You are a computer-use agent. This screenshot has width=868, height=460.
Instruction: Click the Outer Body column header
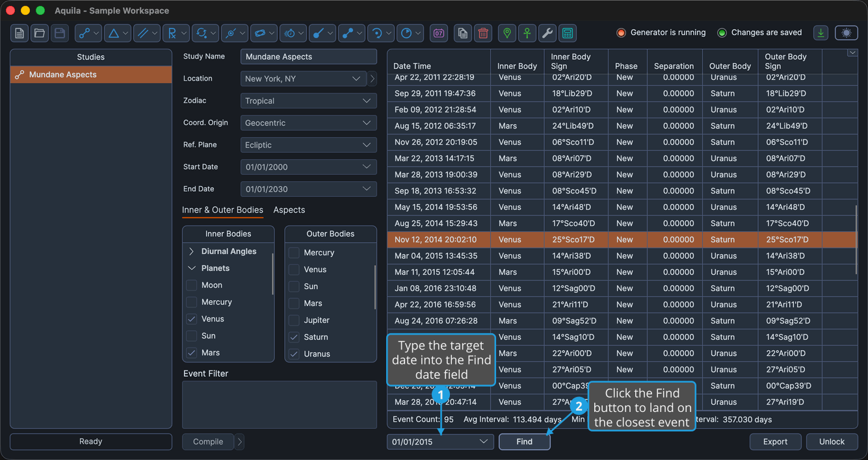coord(730,62)
